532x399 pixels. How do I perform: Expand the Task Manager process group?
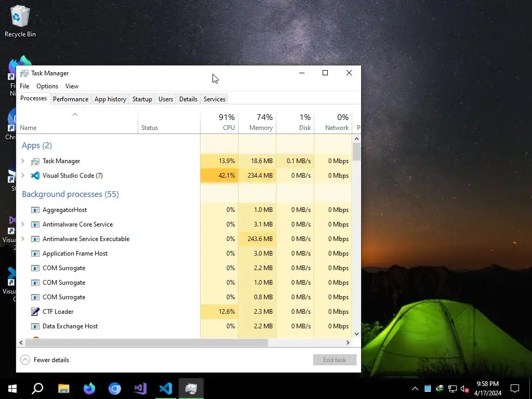[23, 161]
